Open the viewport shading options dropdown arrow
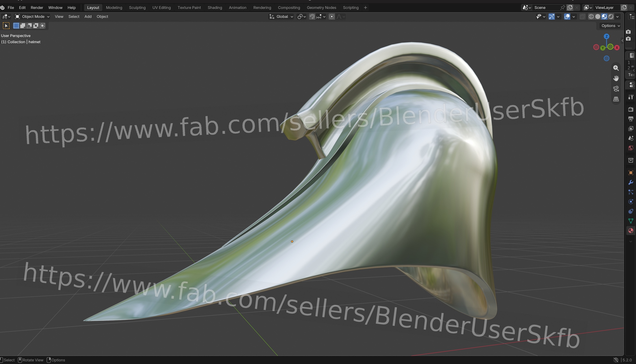Image resolution: width=636 pixels, height=364 pixels. pyautogui.click(x=618, y=16)
